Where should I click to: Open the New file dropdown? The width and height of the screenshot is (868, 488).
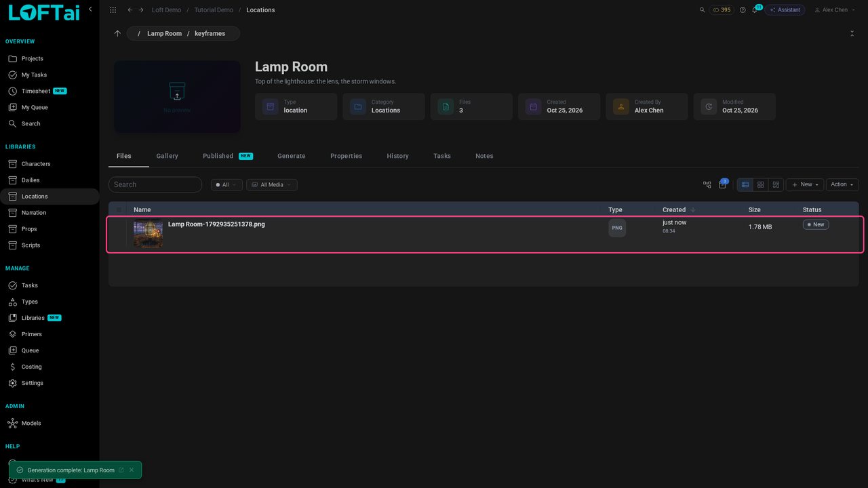point(805,184)
